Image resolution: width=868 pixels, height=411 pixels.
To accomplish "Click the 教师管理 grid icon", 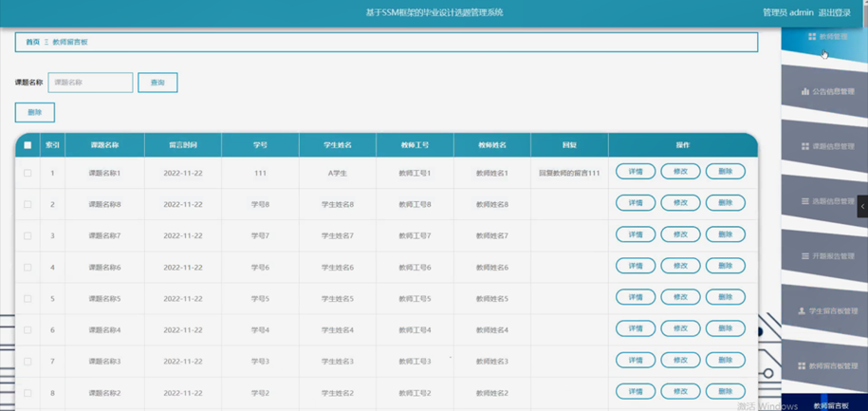I will point(812,37).
